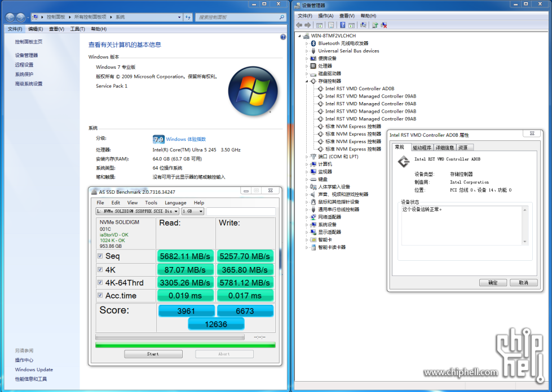552x392 pixels.
Task: Click 键盘 keyboard icon in device tree
Action: tap(313, 179)
